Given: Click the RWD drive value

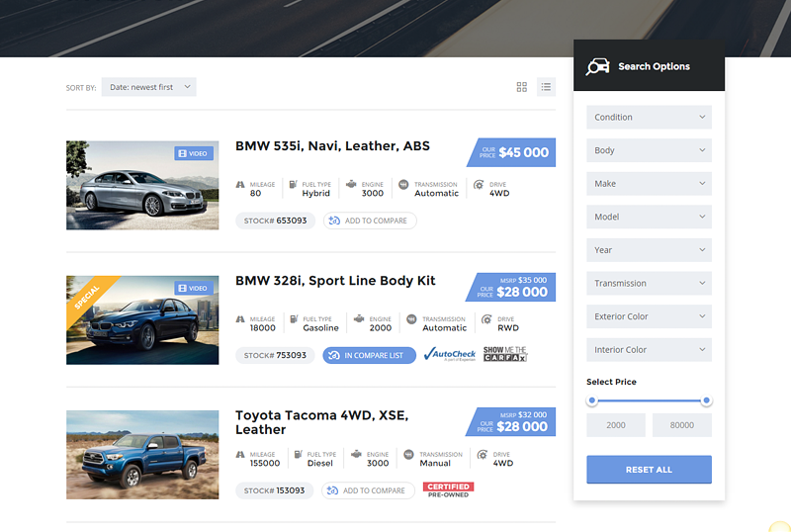Looking at the screenshot, I should click(508, 328).
